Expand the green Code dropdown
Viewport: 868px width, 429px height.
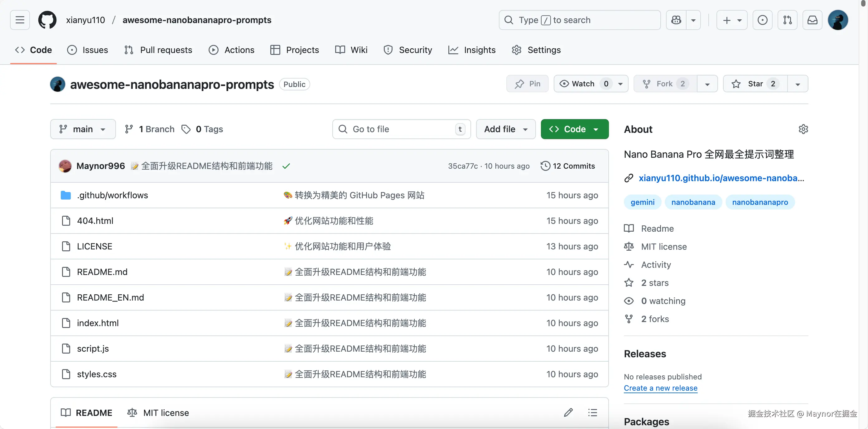(x=575, y=129)
